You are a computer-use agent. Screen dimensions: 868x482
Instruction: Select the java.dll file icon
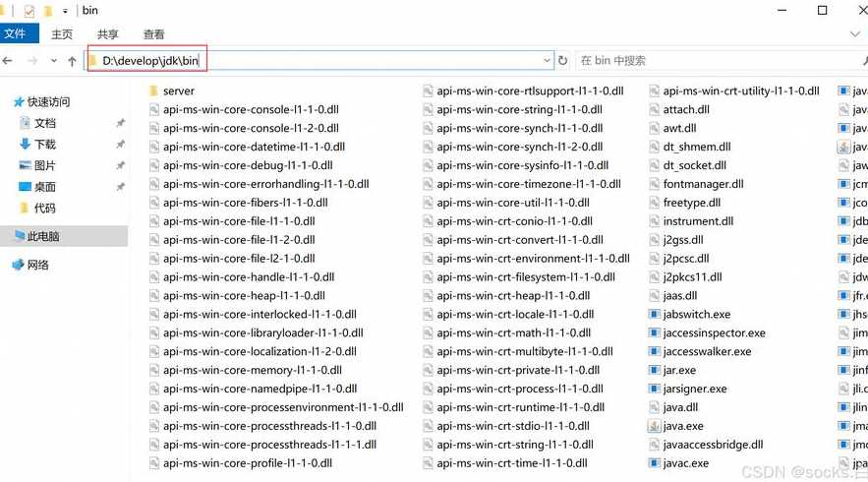(x=655, y=407)
